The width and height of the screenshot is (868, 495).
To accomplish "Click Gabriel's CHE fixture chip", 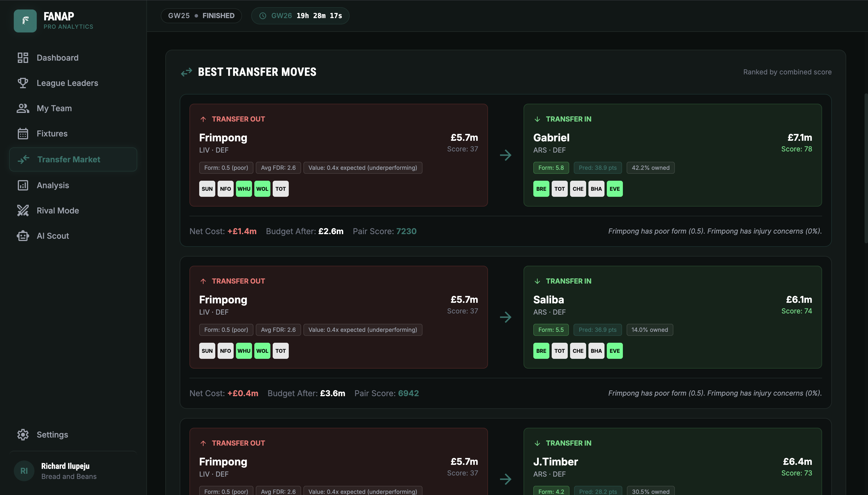I will tap(578, 189).
